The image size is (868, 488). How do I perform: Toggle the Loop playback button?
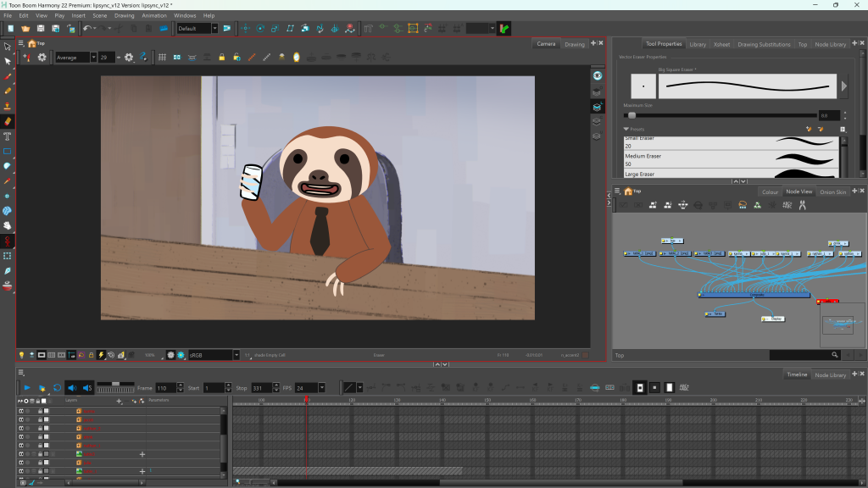pyautogui.click(x=57, y=388)
